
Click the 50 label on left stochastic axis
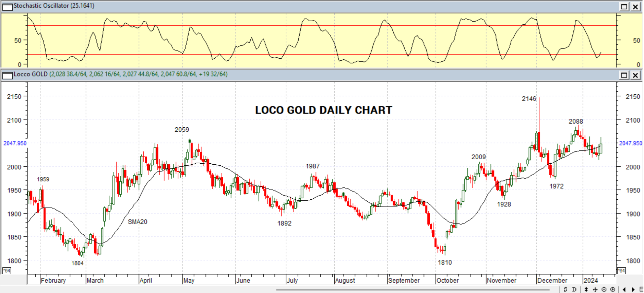pos(18,40)
